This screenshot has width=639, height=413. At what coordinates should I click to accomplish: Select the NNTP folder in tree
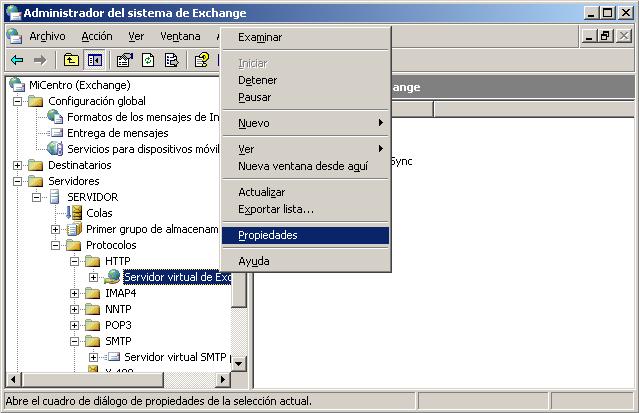pos(118,309)
